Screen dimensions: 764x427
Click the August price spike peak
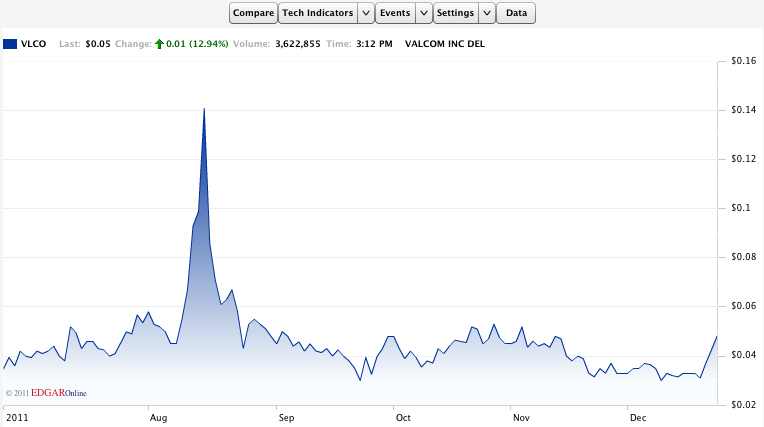coord(204,109)
